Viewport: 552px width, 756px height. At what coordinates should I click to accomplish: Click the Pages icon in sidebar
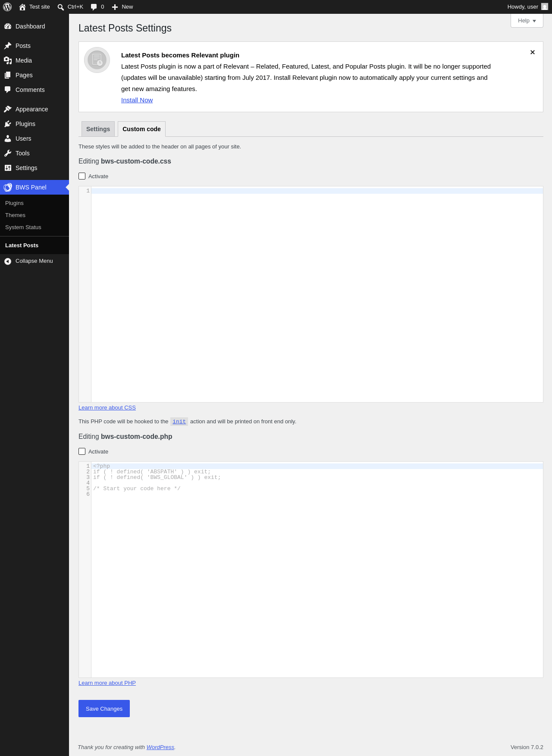click(8, 75)
